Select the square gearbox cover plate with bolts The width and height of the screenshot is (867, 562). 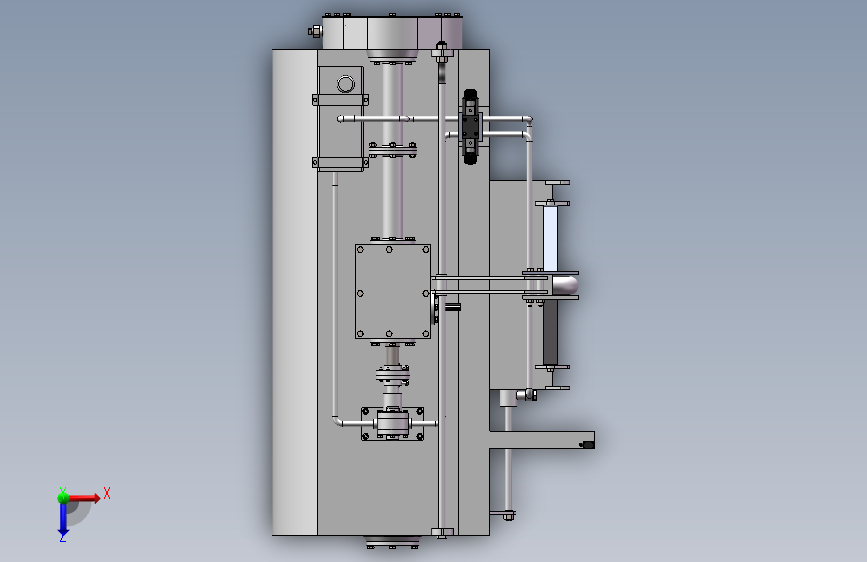click(393, 291)
